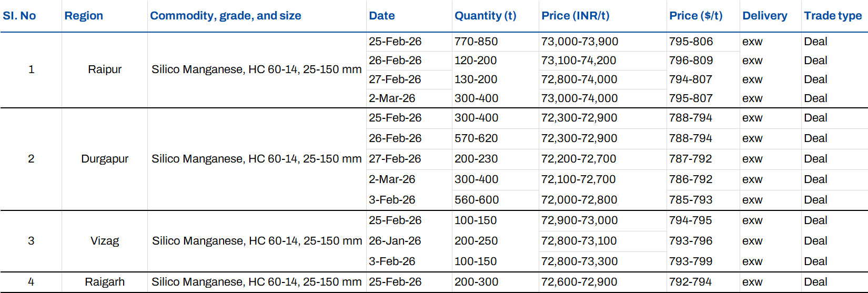Click the Price (INR/t) column header

click(576, 16)
